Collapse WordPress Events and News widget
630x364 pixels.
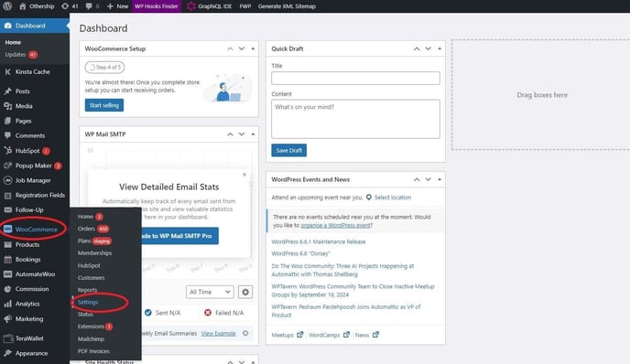(440, 179)
